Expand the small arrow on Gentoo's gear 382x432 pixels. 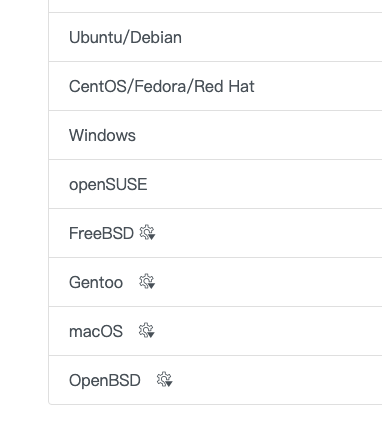pyautogui.click(x=151, y=286)
